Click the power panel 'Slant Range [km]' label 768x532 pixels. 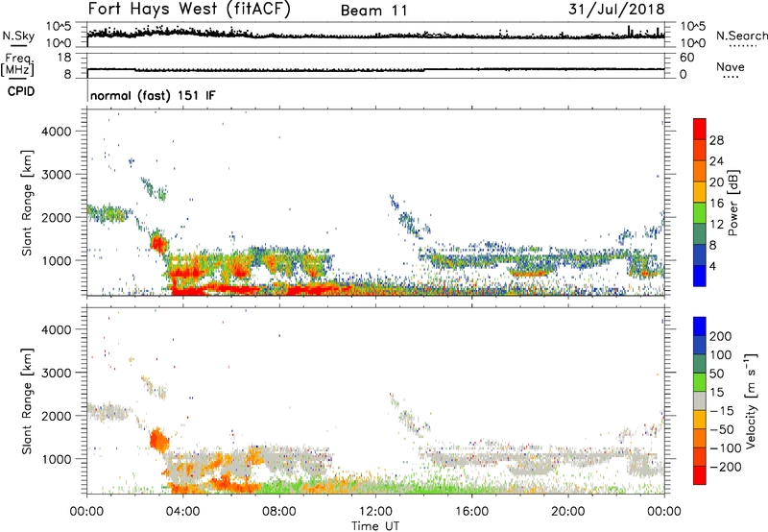click(x=27, y=203)
